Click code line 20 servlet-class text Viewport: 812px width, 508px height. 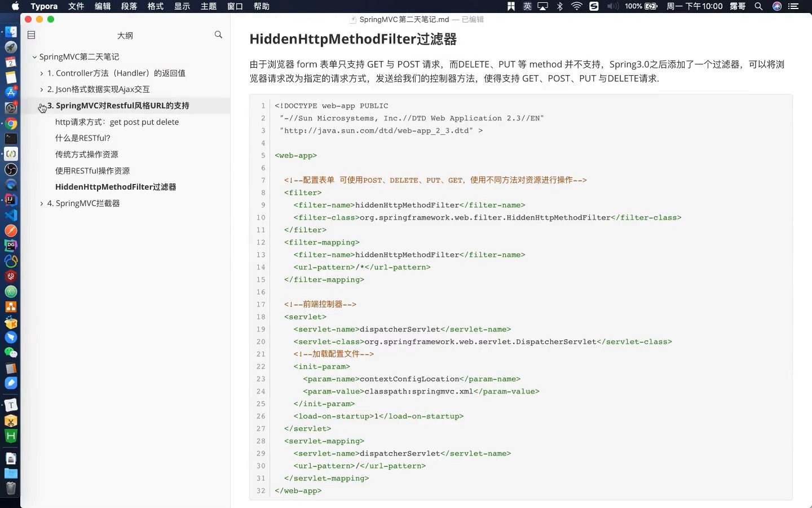point(483,341)
